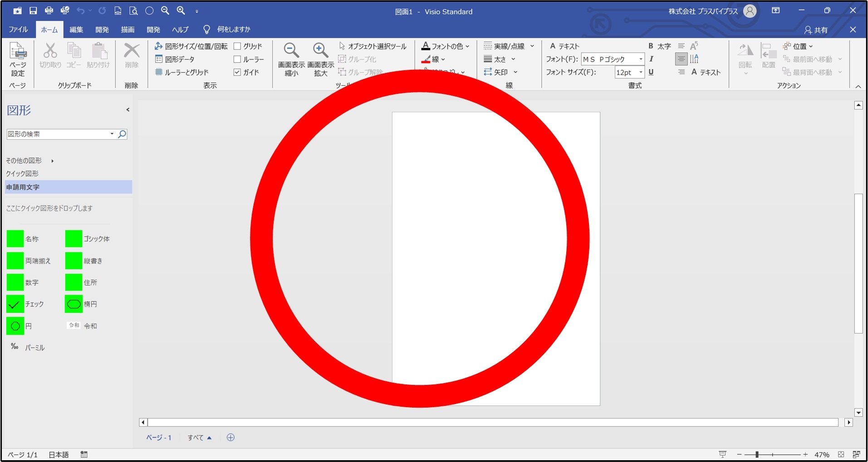Click the Share (共有) button
Screen dimensions: 868x462
point(816,30)
